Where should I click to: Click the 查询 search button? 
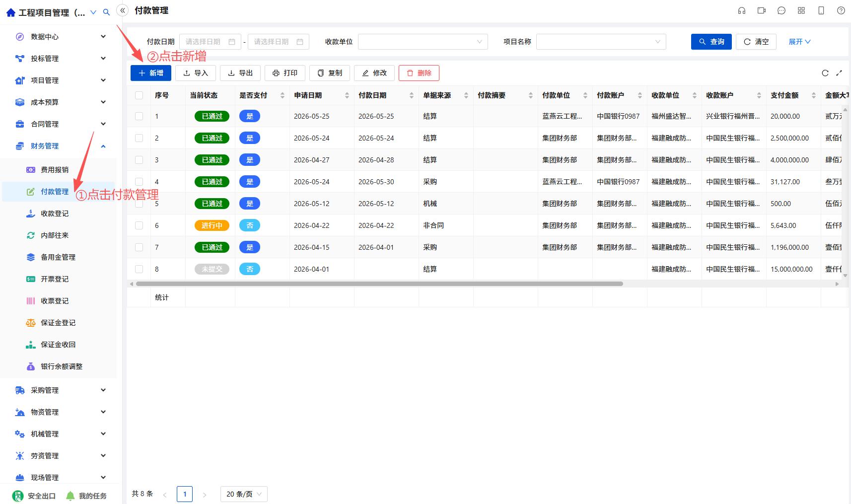(x=711, y=42)
